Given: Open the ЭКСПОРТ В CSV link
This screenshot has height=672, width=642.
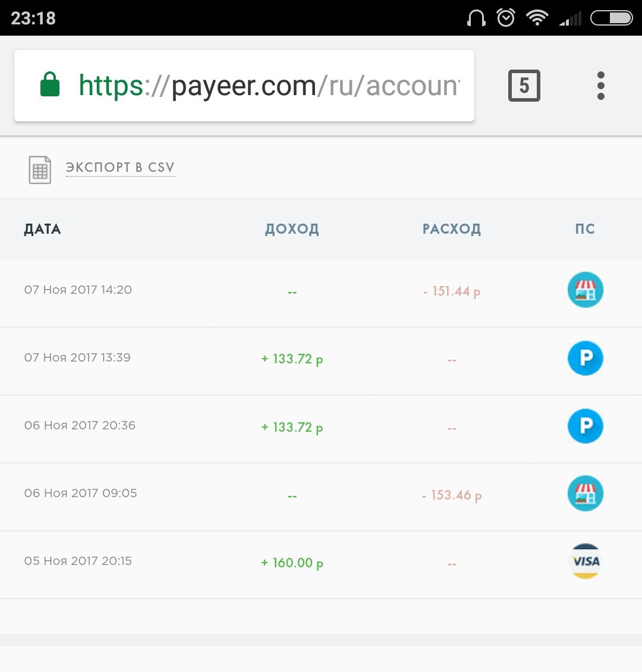Looking at the screenshot, I should 120,167.
